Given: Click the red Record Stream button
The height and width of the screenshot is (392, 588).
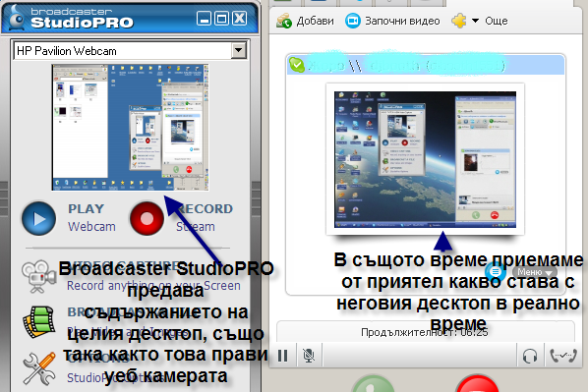Looking at the screenshot, I should tap(147, 218).
